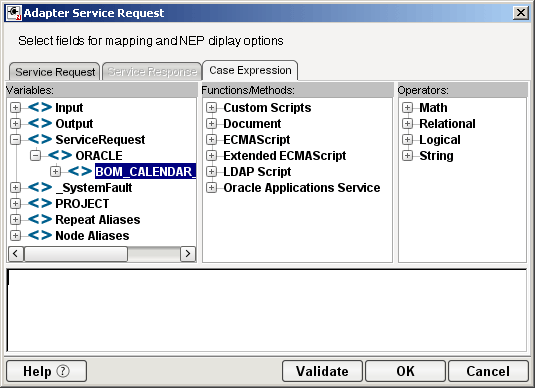The image size is (535, 388).
Task: Expand the Node Aliases node
Action: (x=15, y=235)
